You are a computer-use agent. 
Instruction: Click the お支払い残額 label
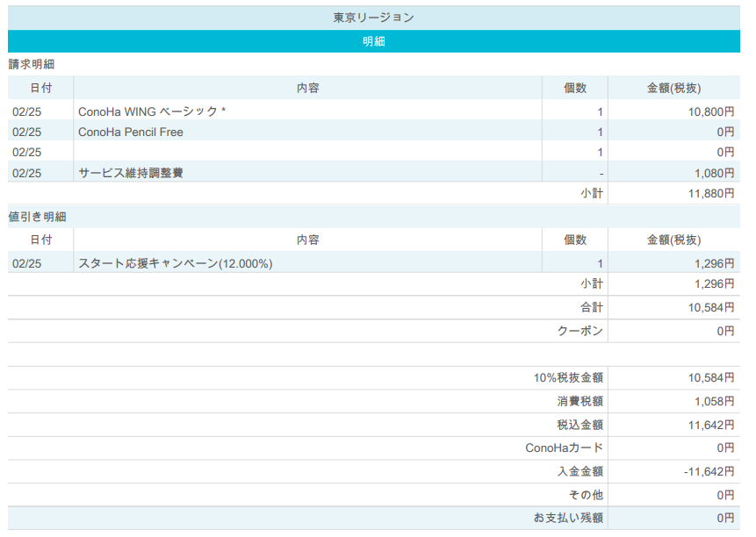(568, 518)
